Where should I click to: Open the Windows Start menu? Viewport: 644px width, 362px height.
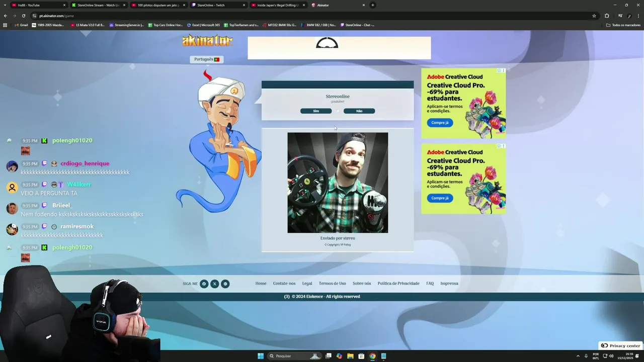261,356
